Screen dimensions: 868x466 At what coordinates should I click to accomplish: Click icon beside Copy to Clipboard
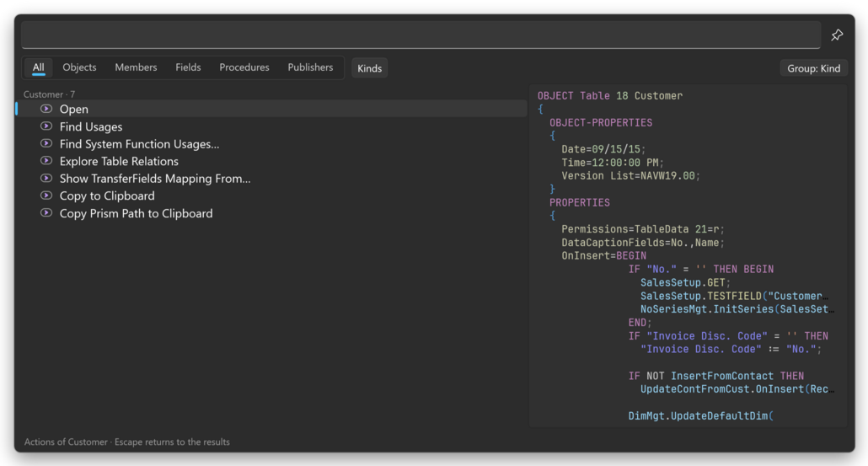point(46,196)
